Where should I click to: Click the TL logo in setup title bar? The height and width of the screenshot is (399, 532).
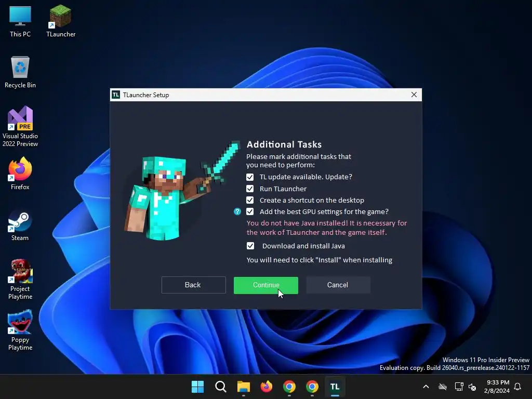[x=116, y=95]
